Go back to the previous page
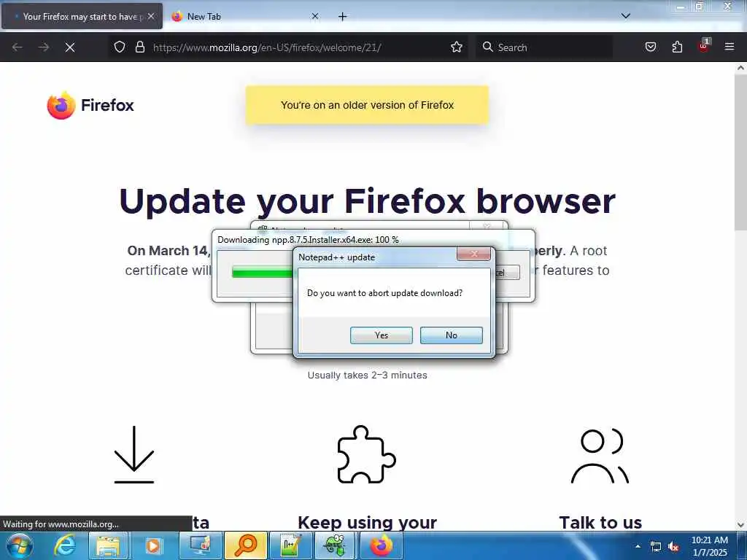The width and height of the screenshot is (747, 560). 18,47
